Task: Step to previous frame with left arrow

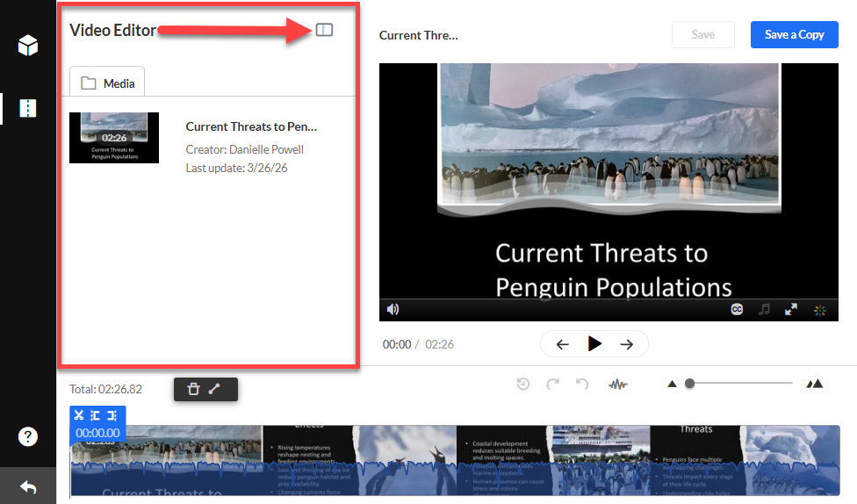Action: (x=562, y=344)
